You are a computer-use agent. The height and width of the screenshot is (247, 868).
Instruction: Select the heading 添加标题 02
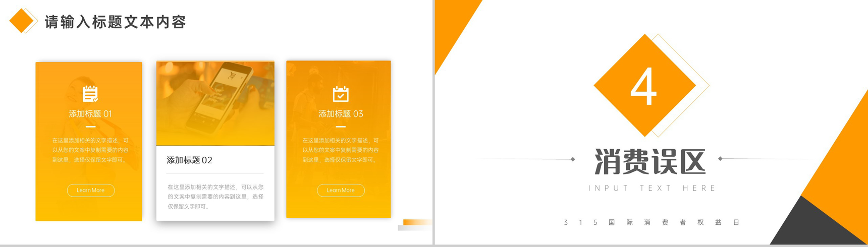tap(190, 160)
